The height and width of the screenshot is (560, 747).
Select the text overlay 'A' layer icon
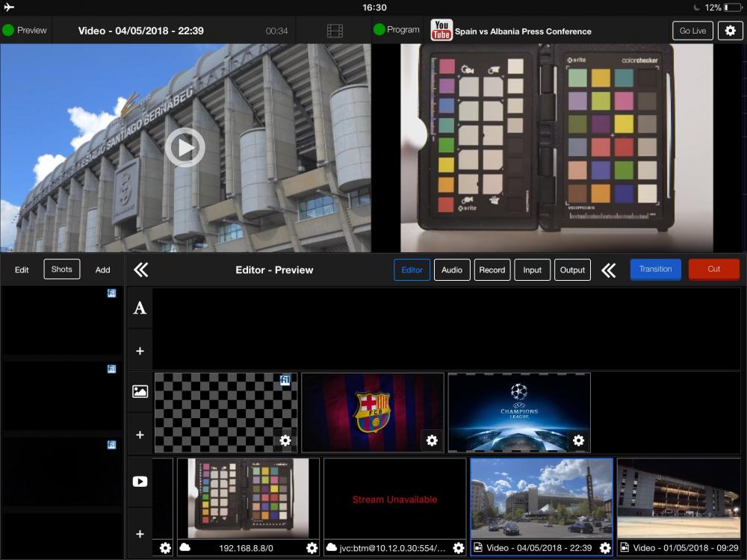coord(140,308)
